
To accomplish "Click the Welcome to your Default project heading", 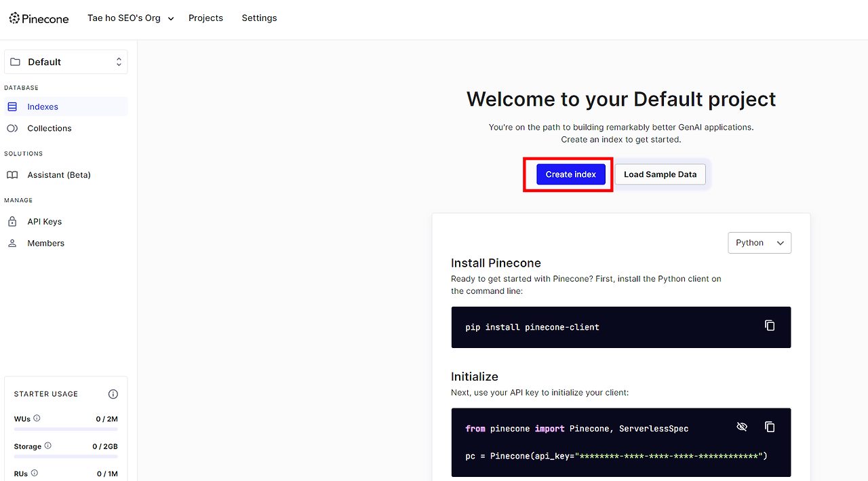I will click(621, 99).
